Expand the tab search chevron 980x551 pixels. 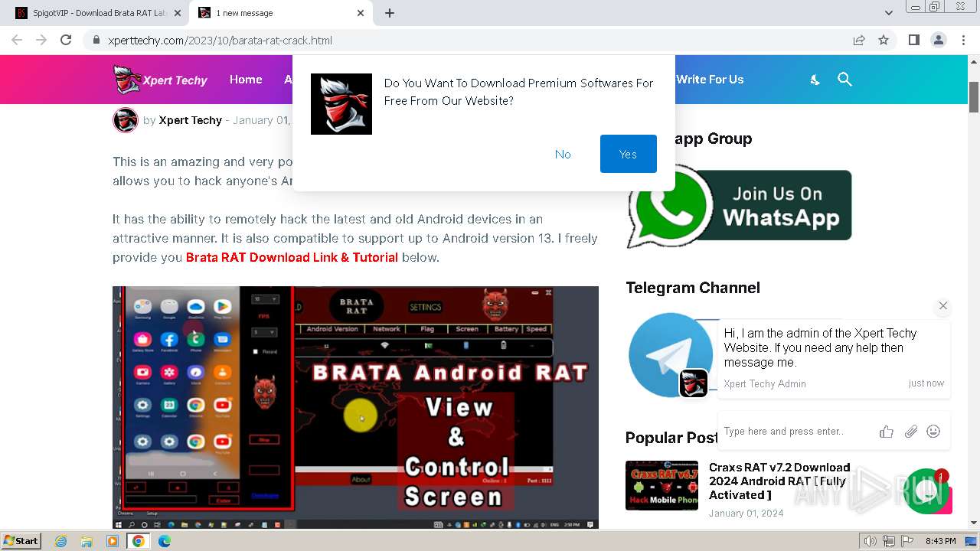[x=888, y=13]
